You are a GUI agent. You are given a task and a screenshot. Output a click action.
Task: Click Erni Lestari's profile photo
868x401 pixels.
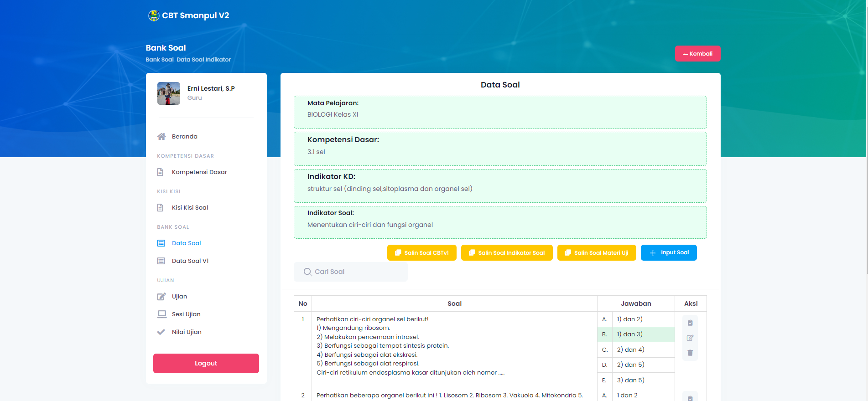[x=169, y=93]
